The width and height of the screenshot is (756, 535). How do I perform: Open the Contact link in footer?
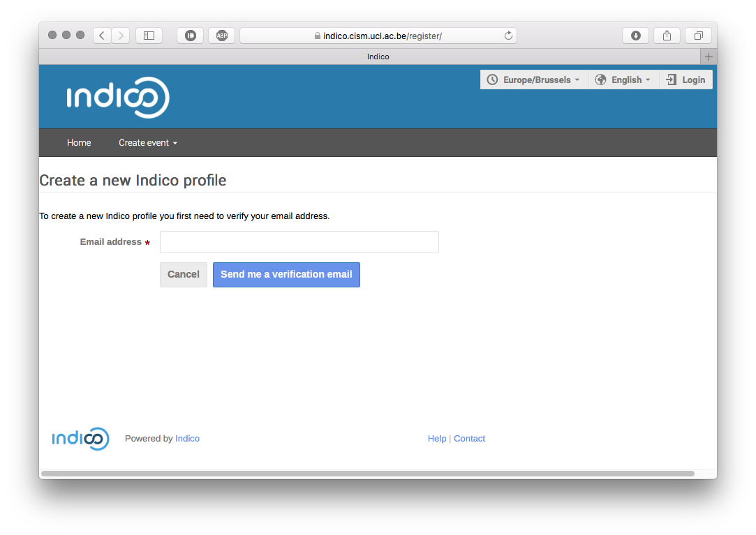[469, 439]
